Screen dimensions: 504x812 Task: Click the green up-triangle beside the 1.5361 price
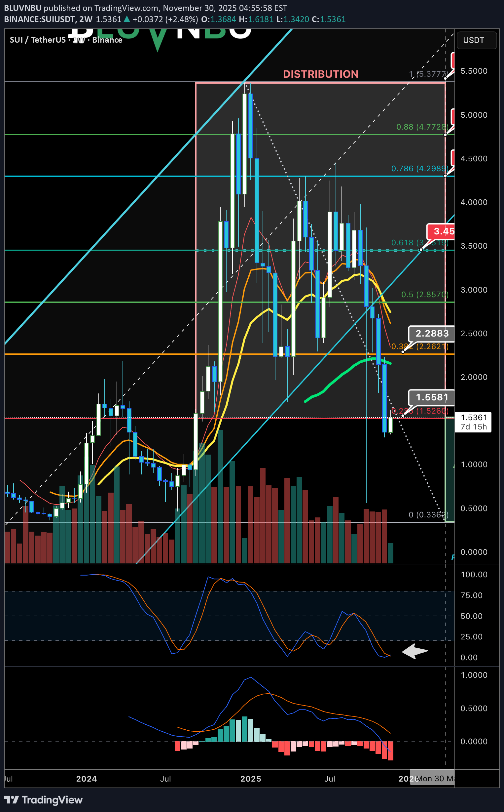pyautogui.click(x=127, y=20)
